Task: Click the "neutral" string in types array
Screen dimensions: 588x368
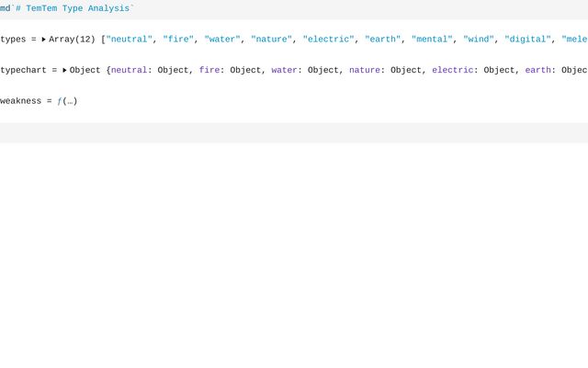Action: coord(130,40)
